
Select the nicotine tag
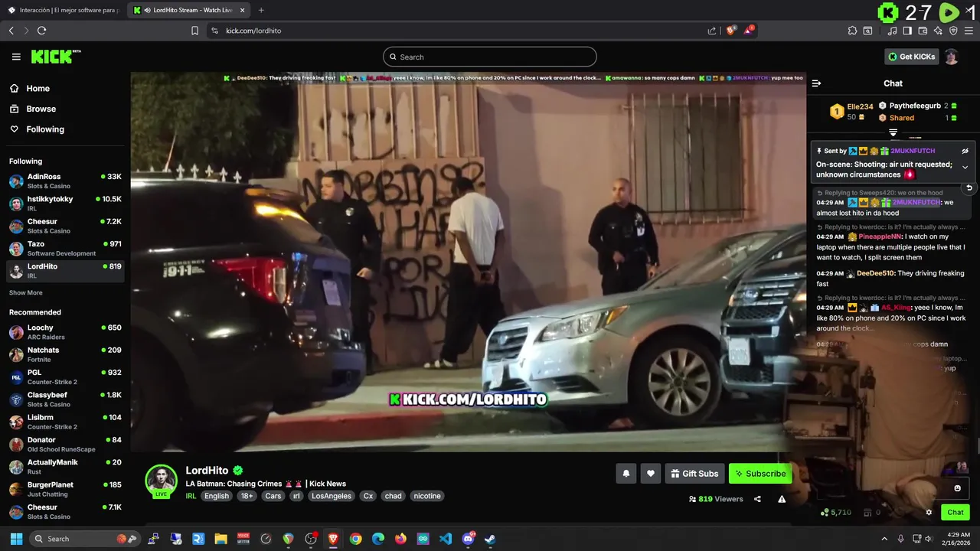(427, 496)
